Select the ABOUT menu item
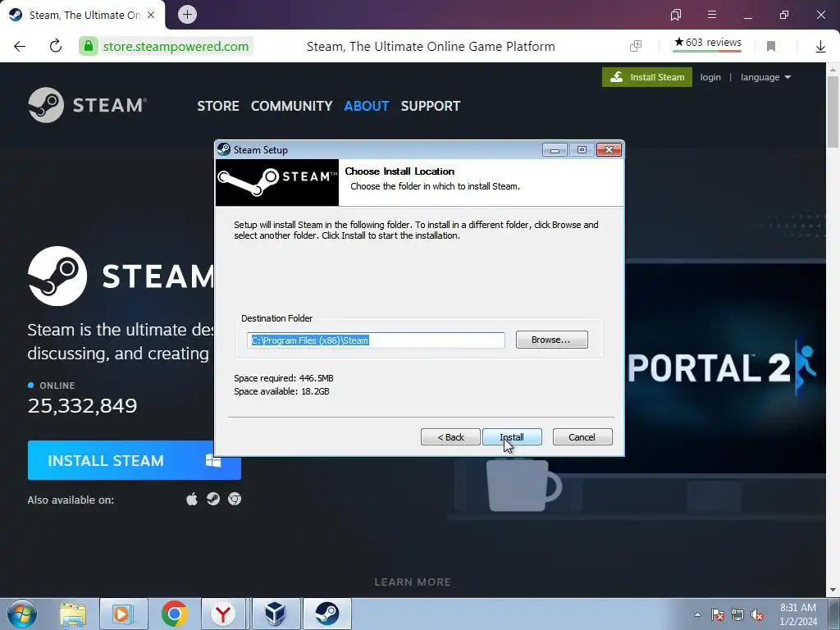The width and height of the screenshot is (840, 630). [x=367, y=106]
